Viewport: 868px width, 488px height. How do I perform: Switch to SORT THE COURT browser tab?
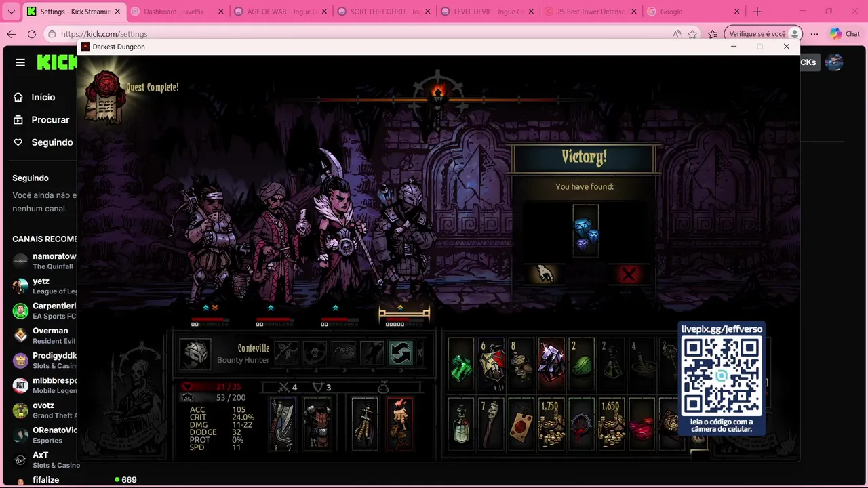[x=385, y=12]
